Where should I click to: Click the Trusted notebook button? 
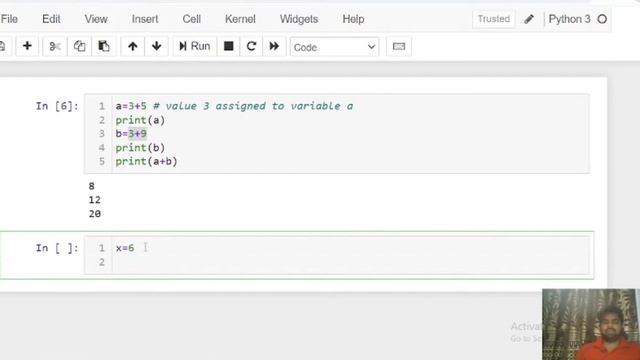pos(493,19)
